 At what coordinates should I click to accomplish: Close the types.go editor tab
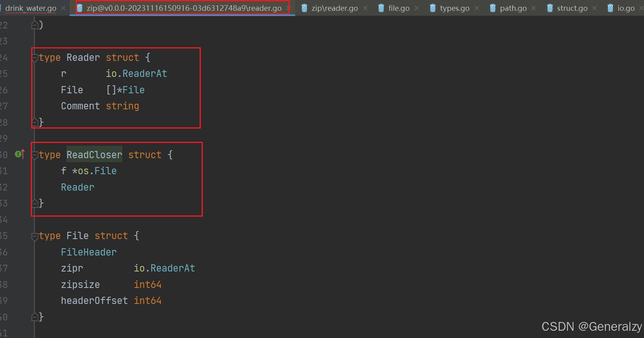tap(477, 8)
